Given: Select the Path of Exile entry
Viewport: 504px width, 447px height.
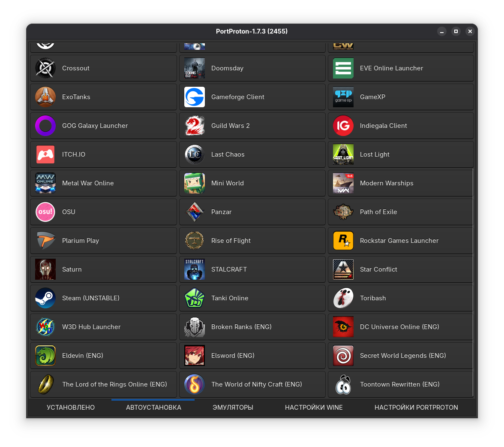Looking at the screenshot, I should (x=401, y=212).
